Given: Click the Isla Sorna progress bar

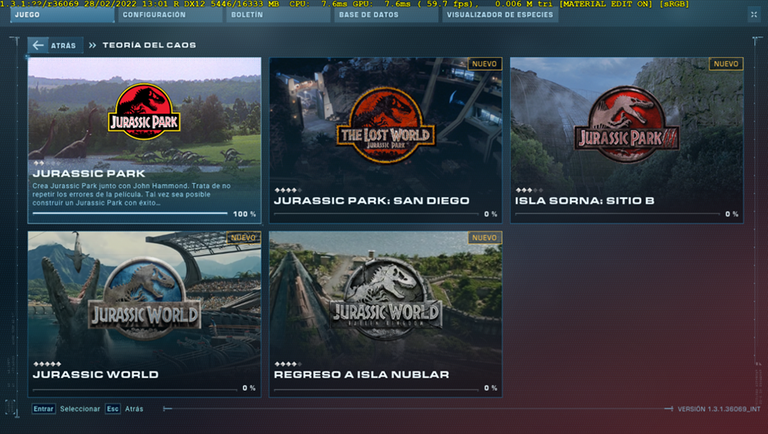Looking at the screenshot, I should 618,214.
